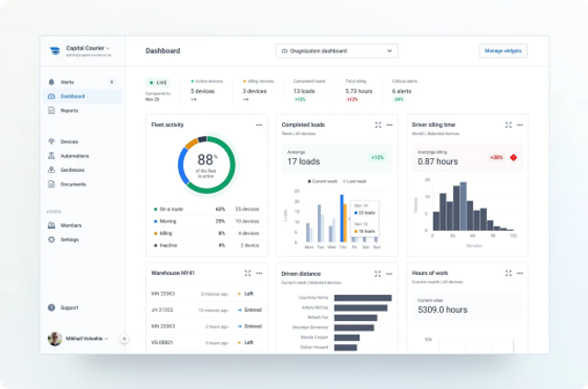588x389 pixels.
Task: Open Hours of work options menu
Action: coord(520,273)
